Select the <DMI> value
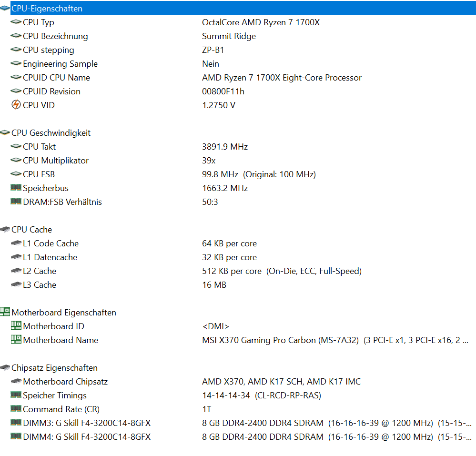476x456 pixels. pos(215,326)
